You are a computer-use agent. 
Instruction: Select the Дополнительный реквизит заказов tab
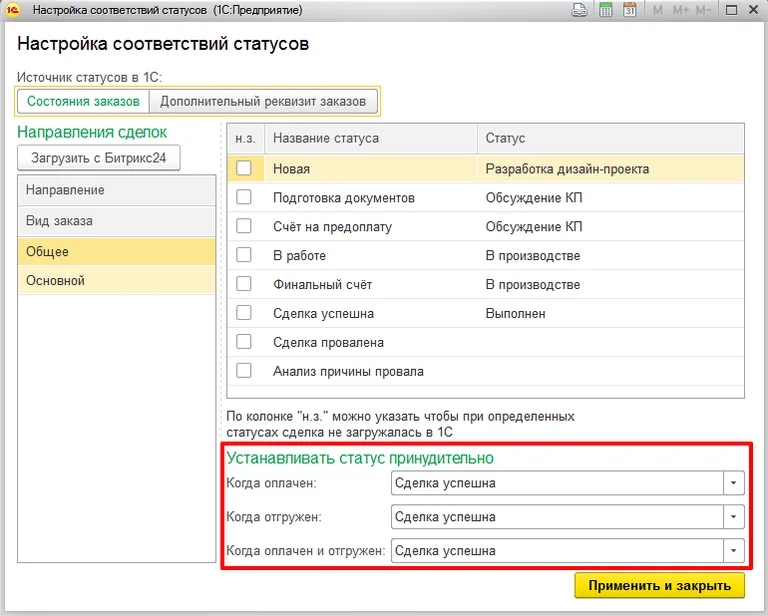pos(264,101)
